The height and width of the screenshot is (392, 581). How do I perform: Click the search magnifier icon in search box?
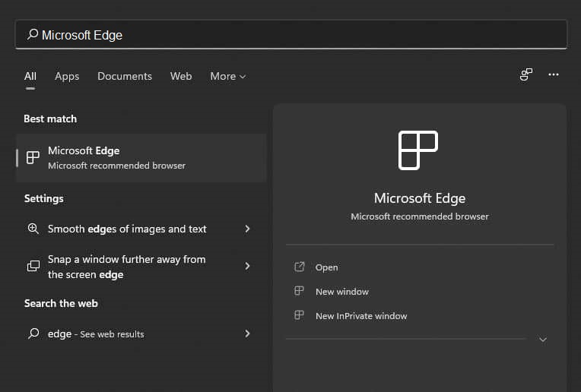tap(33, 34)
